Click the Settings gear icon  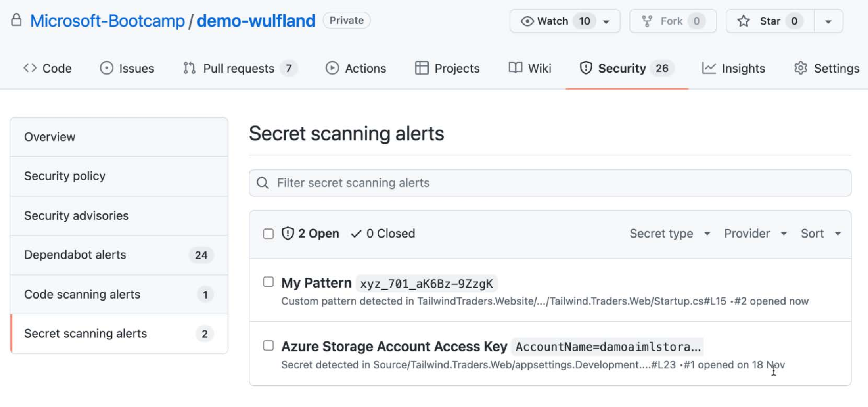pos(800,68)
